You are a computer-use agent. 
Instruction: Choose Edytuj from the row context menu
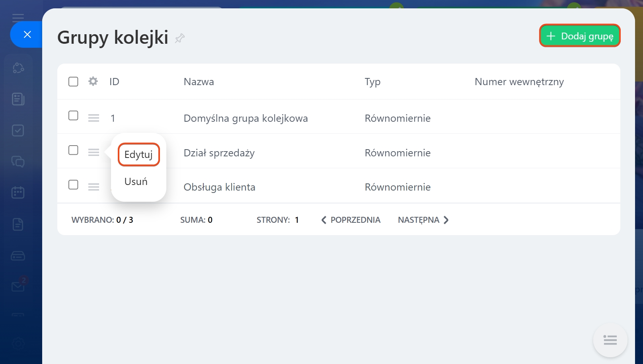(138, 154)
